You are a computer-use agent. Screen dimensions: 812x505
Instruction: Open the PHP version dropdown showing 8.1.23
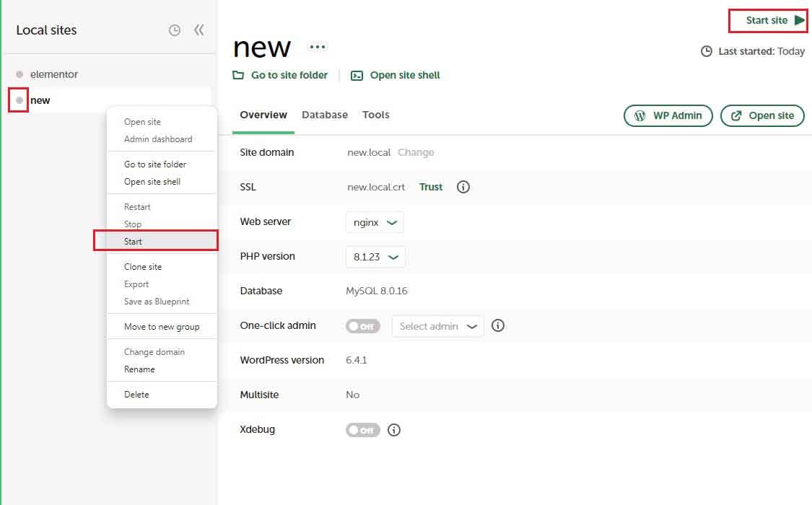tap(375, 256)
